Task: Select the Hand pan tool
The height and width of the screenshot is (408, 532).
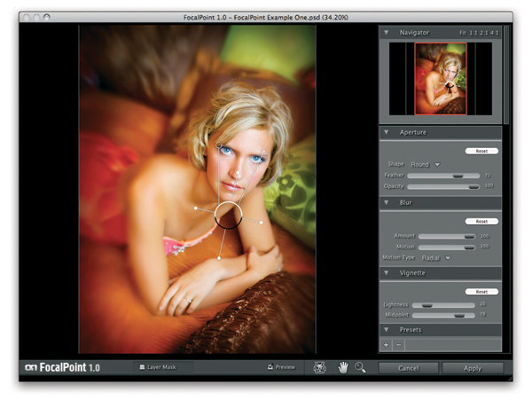Action: coord(345,367)
